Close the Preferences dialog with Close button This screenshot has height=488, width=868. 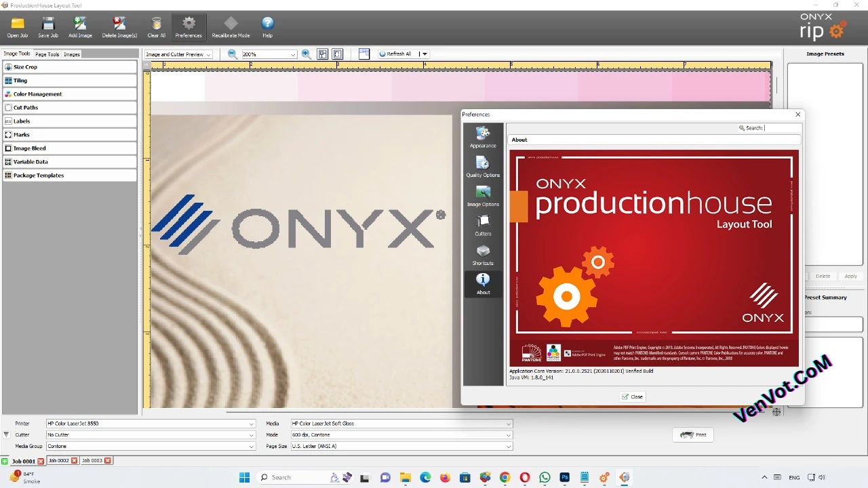[632, 396]
